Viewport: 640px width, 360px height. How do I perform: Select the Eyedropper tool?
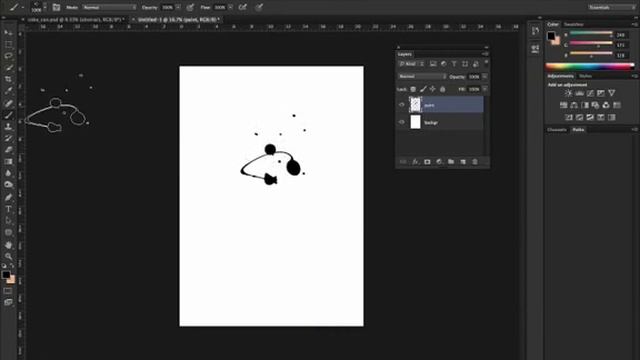(x=8, y=91)
